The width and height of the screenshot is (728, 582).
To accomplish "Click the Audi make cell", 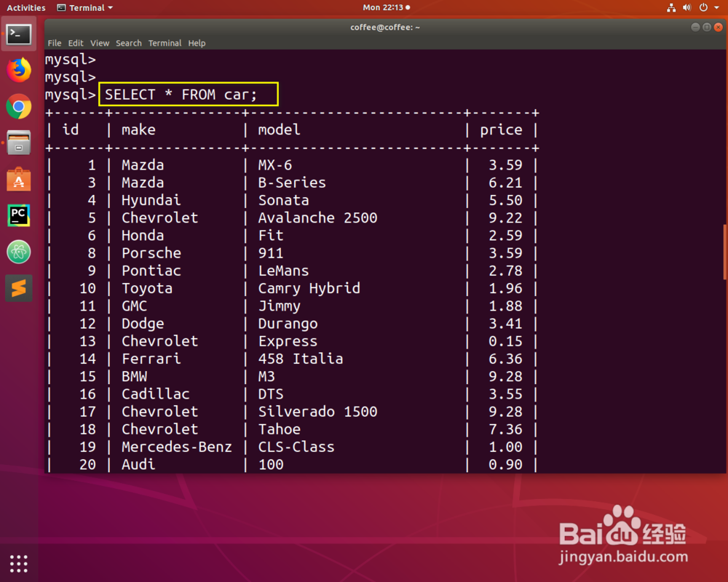I will [x=138, y=465].
